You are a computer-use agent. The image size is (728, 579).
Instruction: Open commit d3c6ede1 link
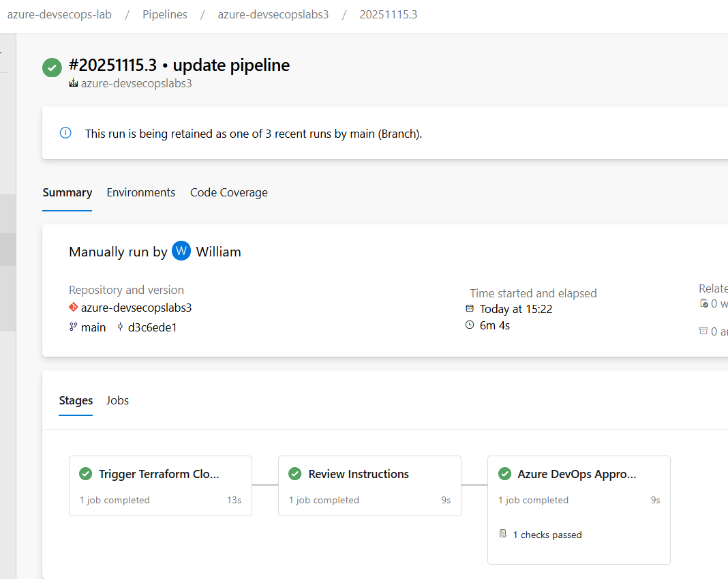(152, 327)
